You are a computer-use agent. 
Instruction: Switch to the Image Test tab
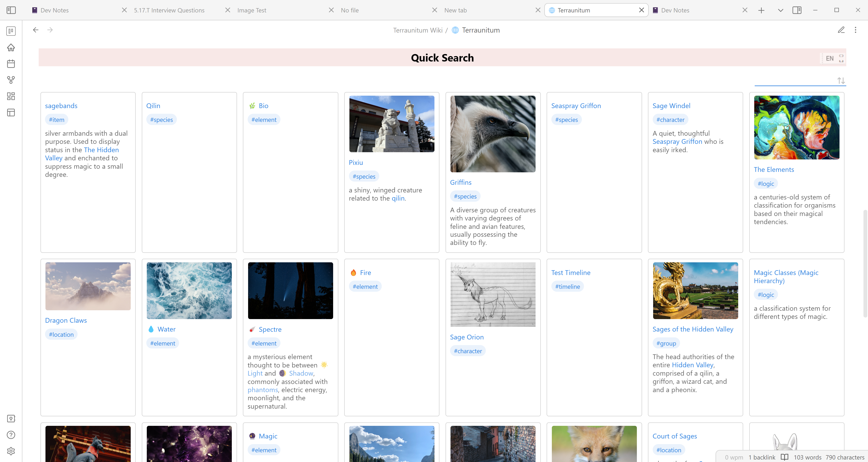[x=251, y=10]
